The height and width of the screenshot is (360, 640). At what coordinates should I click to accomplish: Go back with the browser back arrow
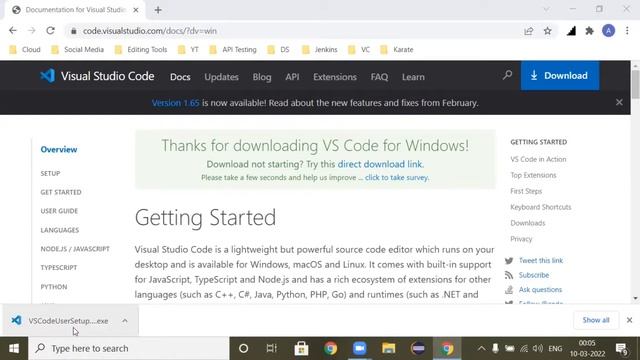point(13,31)
